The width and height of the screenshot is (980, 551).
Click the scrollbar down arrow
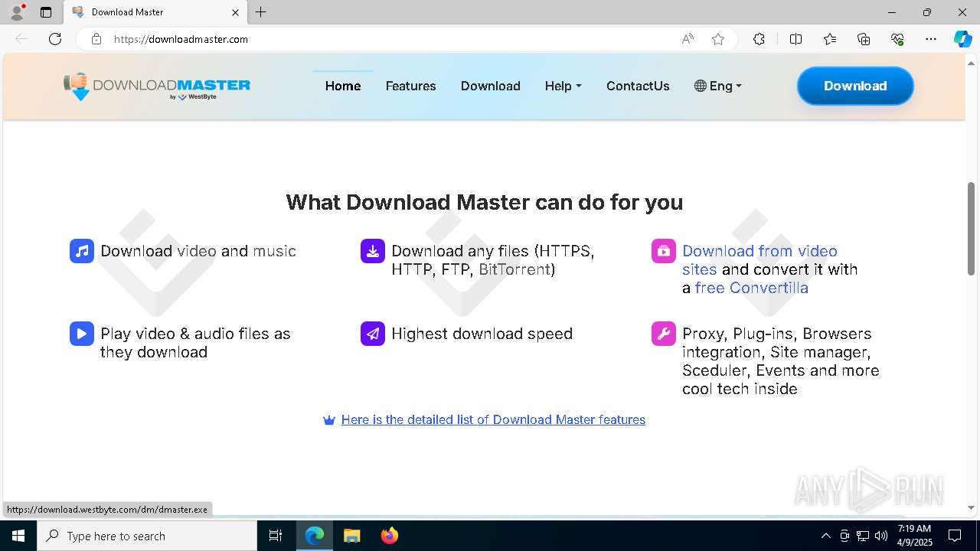pyautogui.click(x=971, y=507)
